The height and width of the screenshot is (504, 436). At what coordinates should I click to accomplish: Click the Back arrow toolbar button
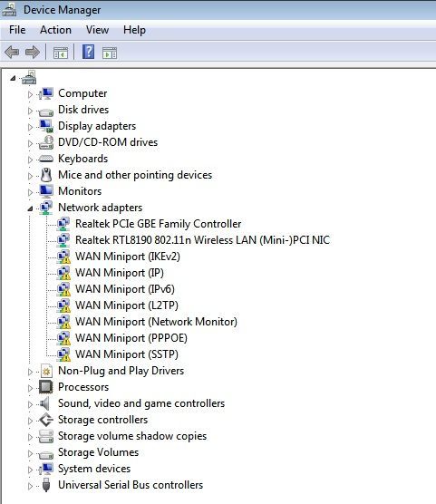(x=12, y=52)
